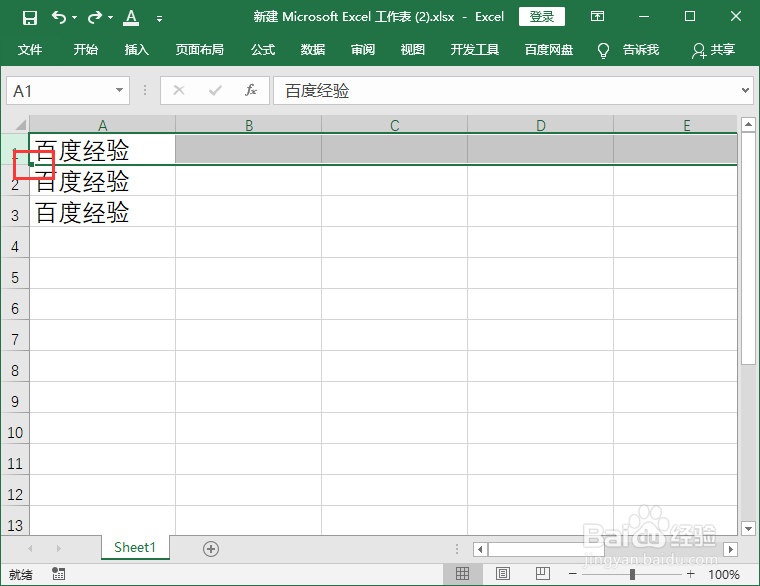Viewport: 760px width, 586px height.
Task: Open the 开发工具 tab
Action: 475,49
